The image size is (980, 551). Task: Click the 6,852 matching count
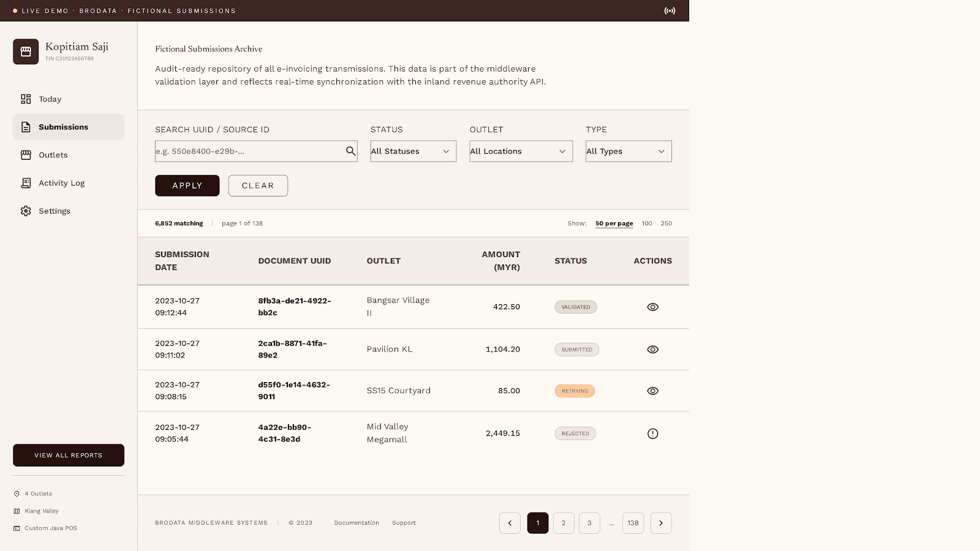coord(179,223)
